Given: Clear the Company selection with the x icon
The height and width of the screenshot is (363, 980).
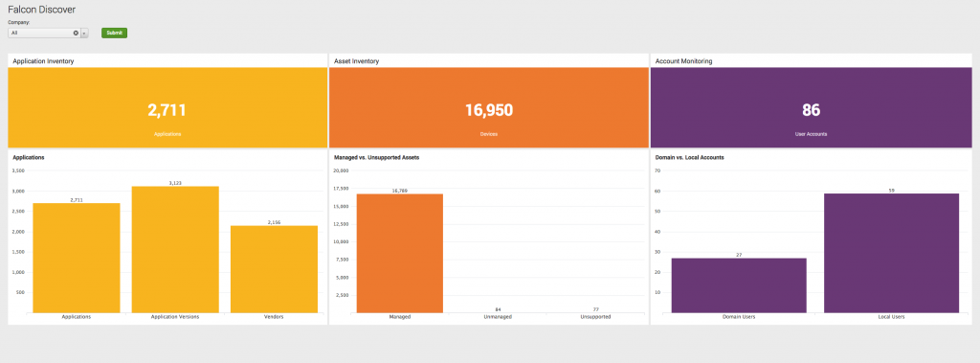Looking at the screenshot, I should (76, 34).
